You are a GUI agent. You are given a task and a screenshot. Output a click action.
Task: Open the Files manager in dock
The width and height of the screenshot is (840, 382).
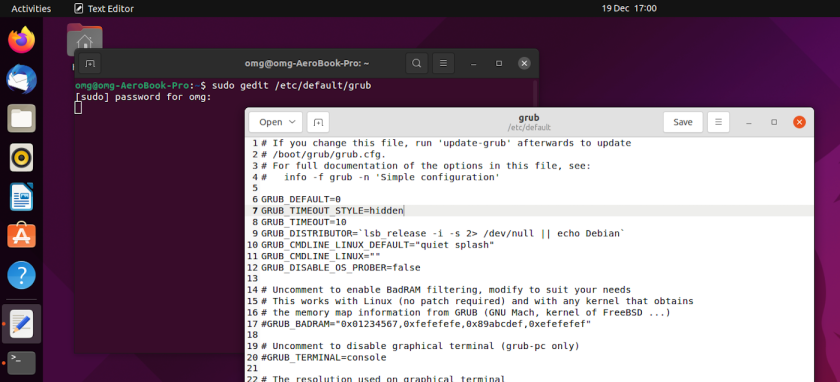coord(21,118)
